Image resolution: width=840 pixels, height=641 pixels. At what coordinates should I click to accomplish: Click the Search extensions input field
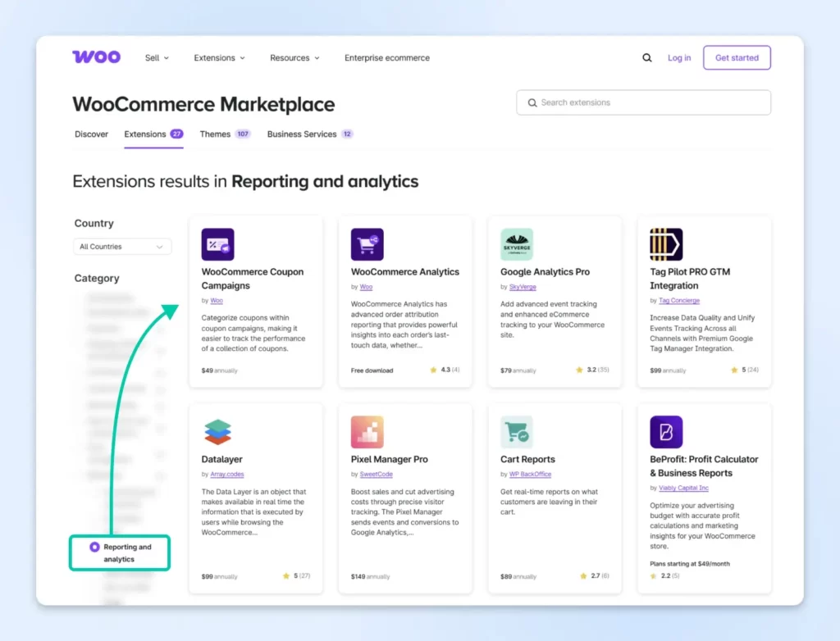tap(648, 102)
